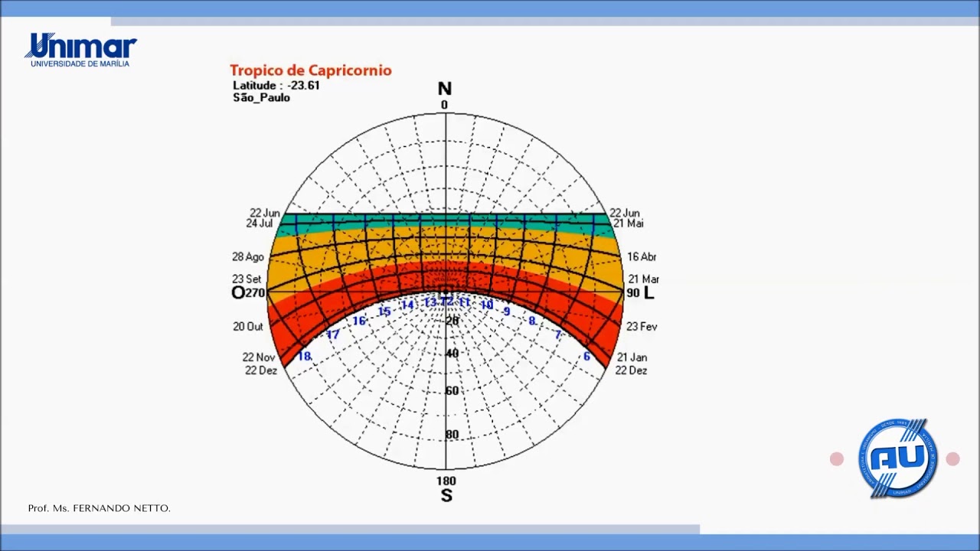980x551 pixels.
Task: Click the São_Paulo location label
Action: 262,98
